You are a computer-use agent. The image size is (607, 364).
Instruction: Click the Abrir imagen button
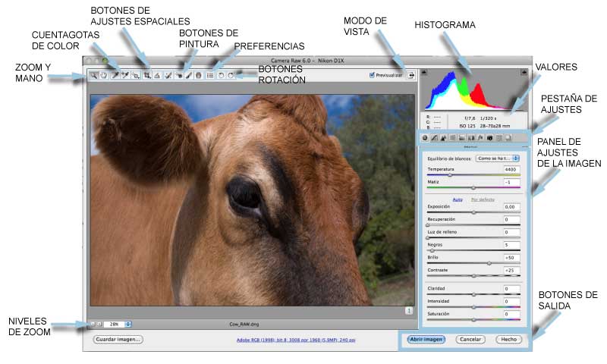[x=426, y=339]
